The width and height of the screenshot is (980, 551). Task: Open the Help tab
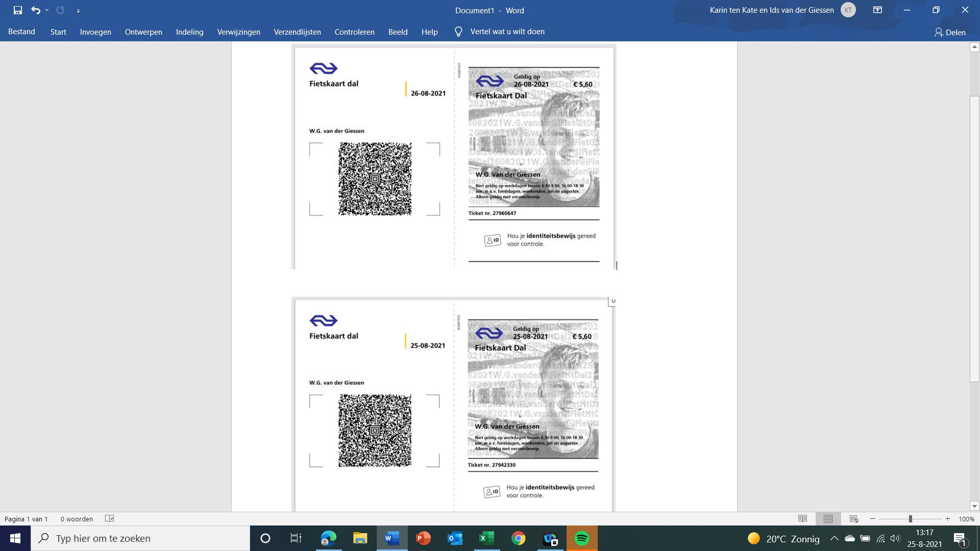click(x=429, y=32)
